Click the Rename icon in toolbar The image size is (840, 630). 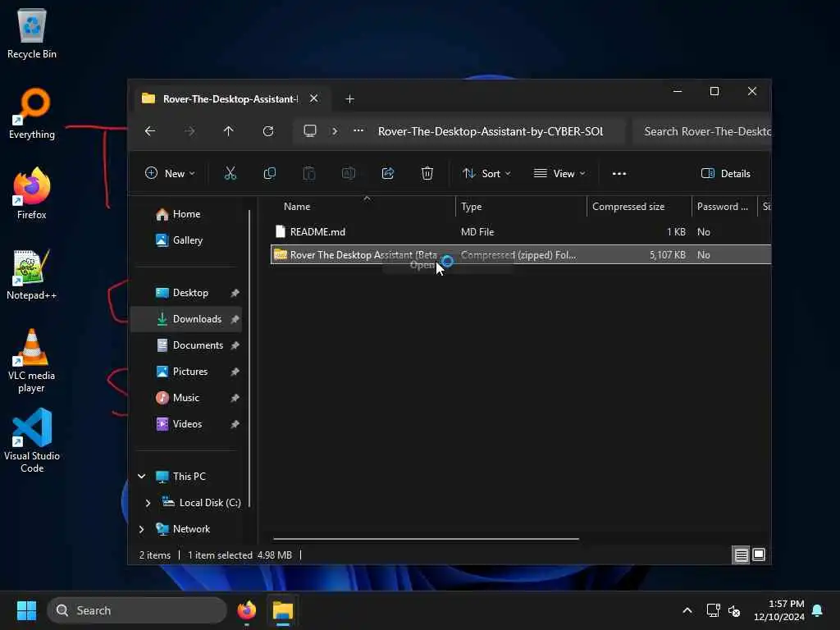348,173
